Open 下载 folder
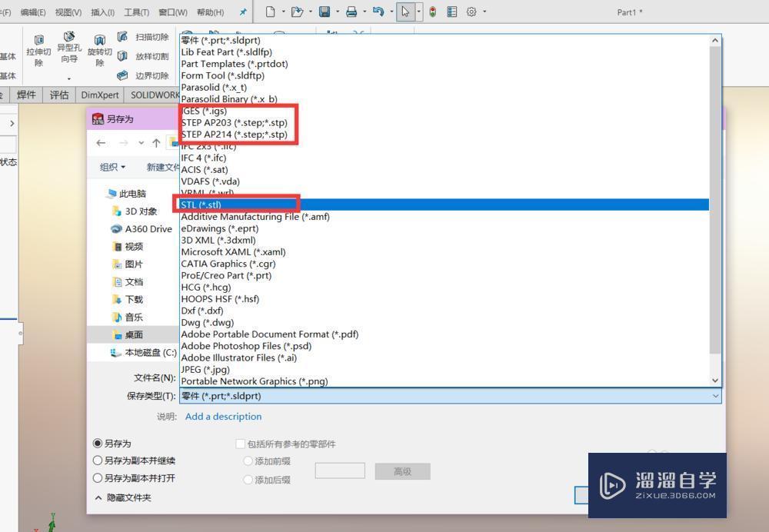 pos(128,300)
